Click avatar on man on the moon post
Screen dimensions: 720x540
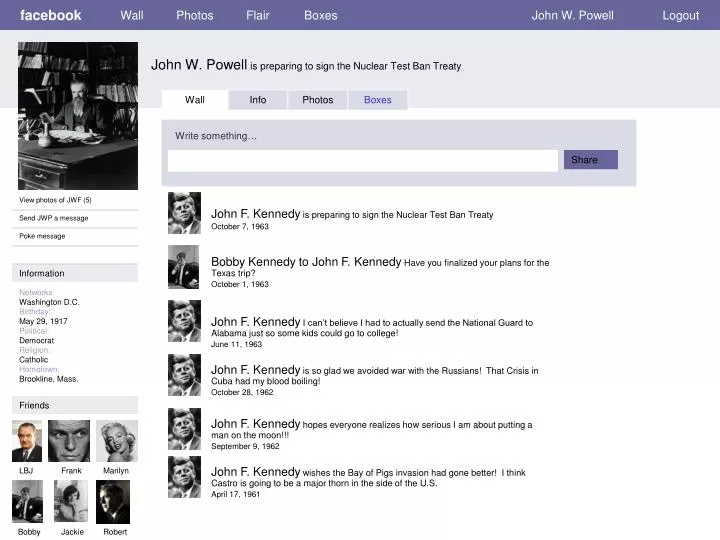[184, 429]
